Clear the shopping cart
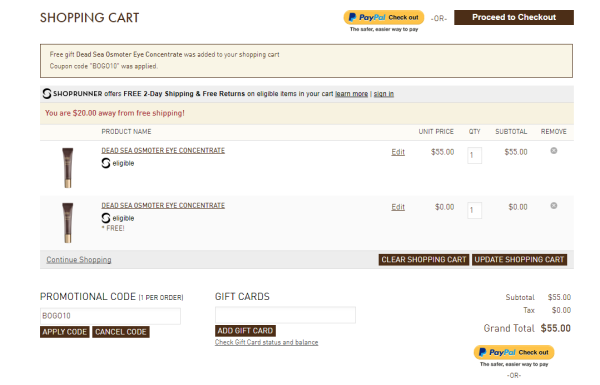Screen dimensions: 600x385 pos(424,259)
